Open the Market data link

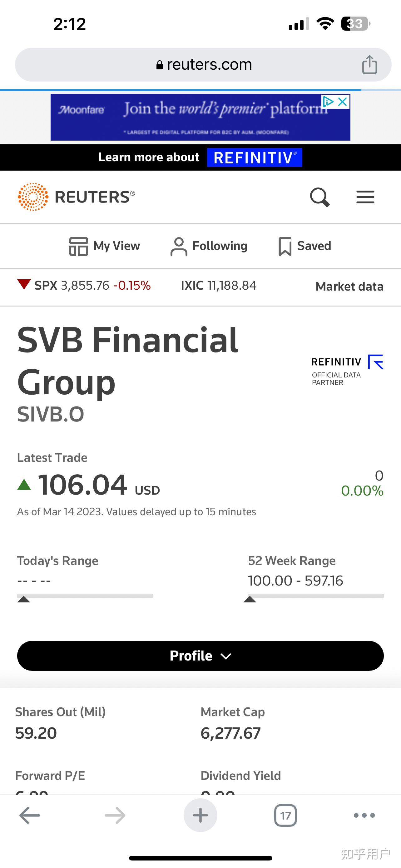pos(349,287)
